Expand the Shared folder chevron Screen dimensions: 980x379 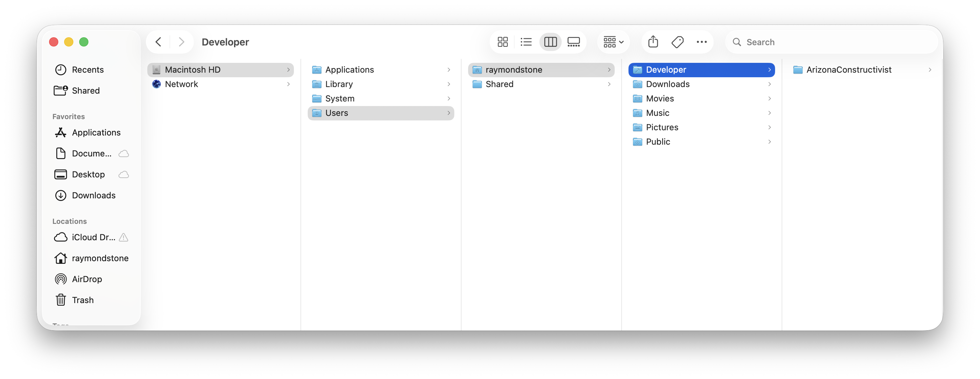[609, 84]
